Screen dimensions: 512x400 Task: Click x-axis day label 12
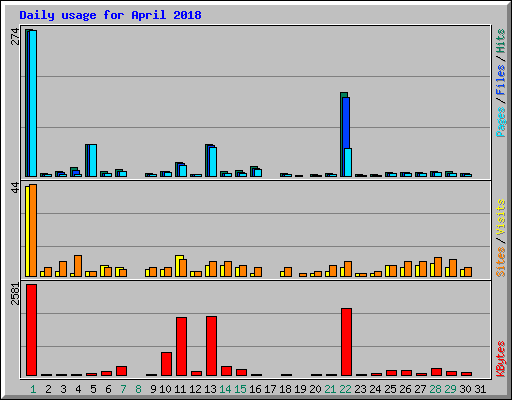[195, 389]
